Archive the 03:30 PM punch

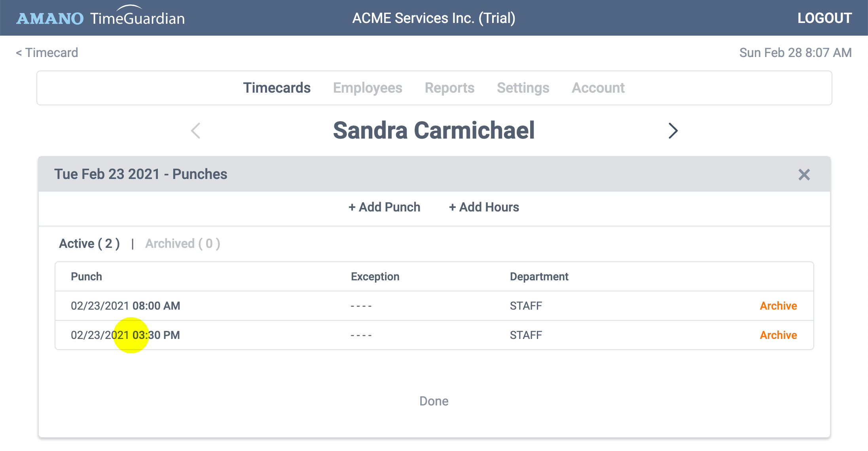click(778, 335)
